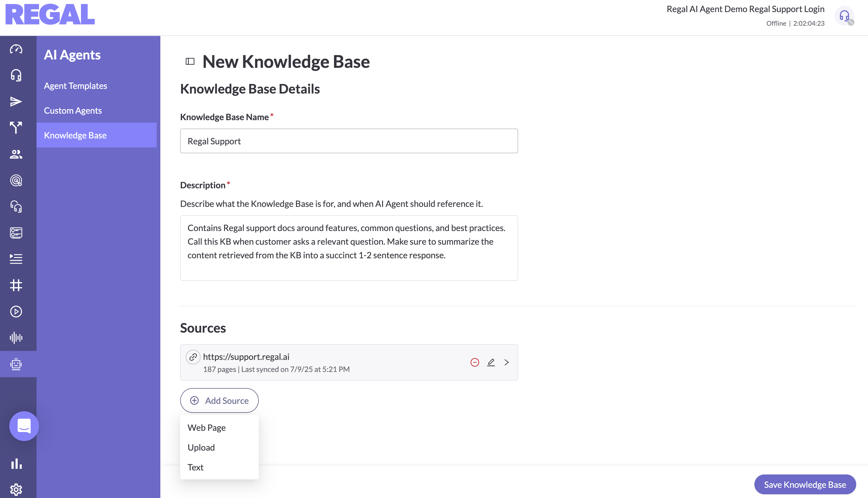Go to Agent Templates

click(76, 85)
